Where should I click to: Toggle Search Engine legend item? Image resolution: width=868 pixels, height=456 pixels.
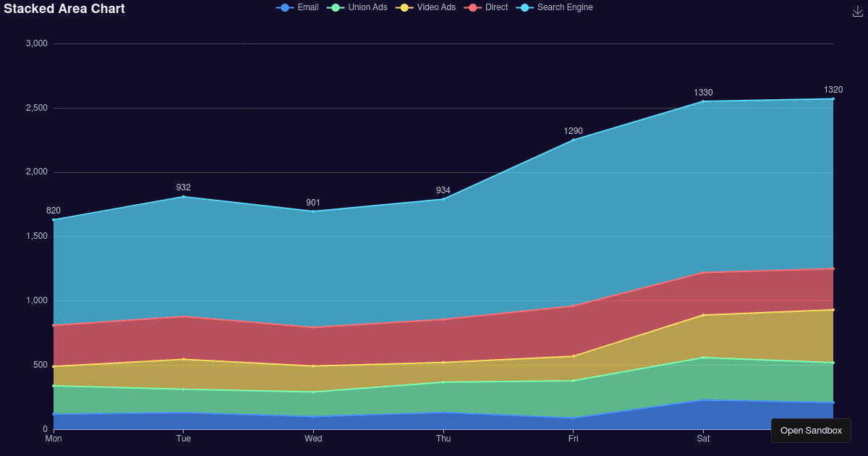point(555,7)
